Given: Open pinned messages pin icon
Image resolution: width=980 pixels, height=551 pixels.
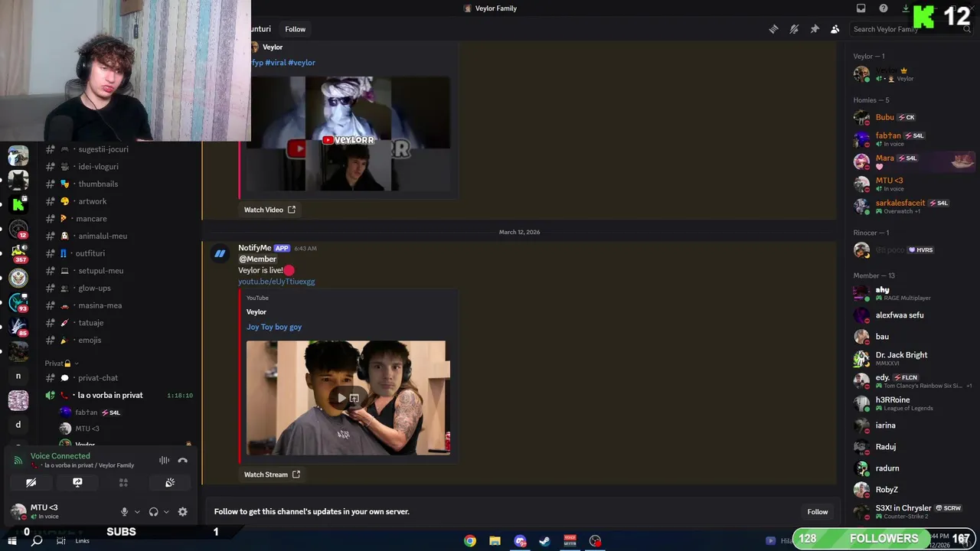Looking at the screenshot, I should click(815, 29).
